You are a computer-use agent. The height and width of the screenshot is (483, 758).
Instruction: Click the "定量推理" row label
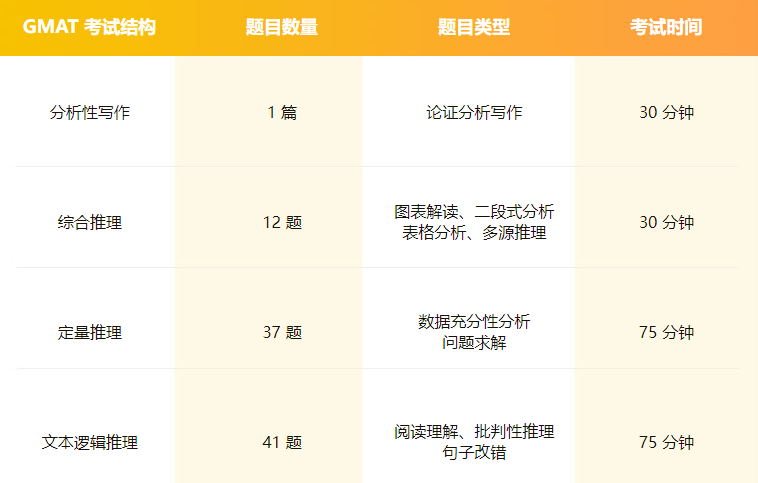point(90,332)
